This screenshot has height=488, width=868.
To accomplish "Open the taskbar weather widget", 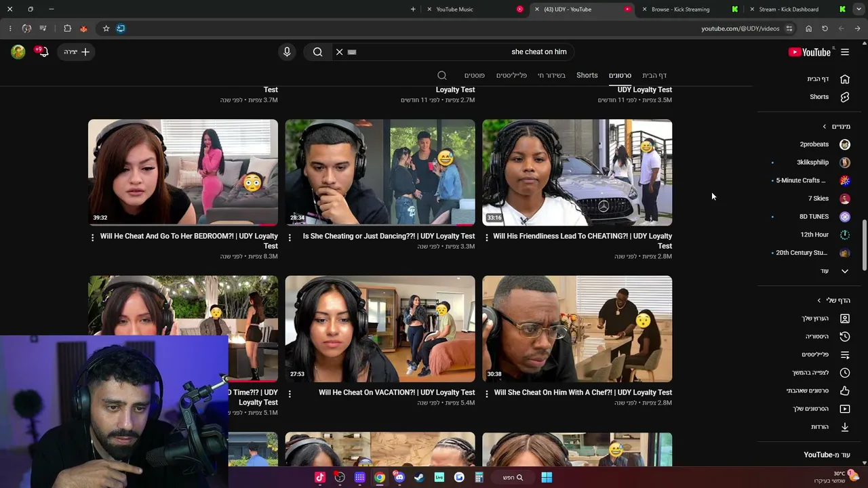I will point(838,476).
